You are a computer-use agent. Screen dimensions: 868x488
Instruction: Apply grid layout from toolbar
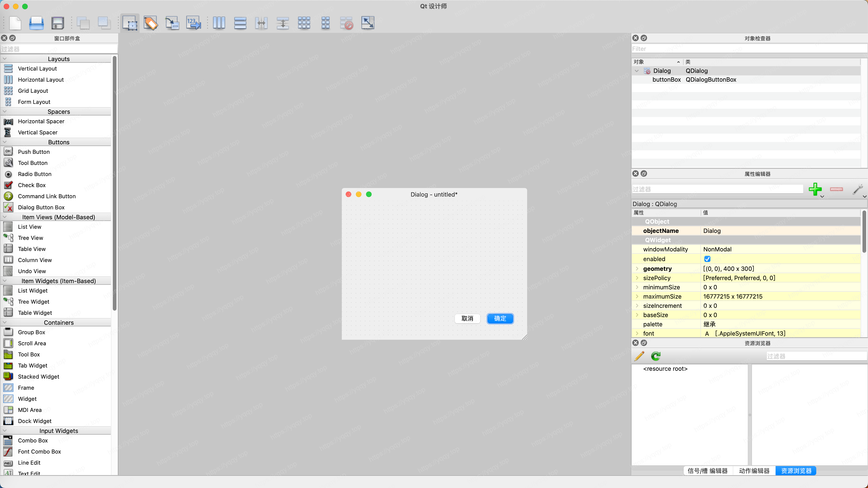pos(304,23)
